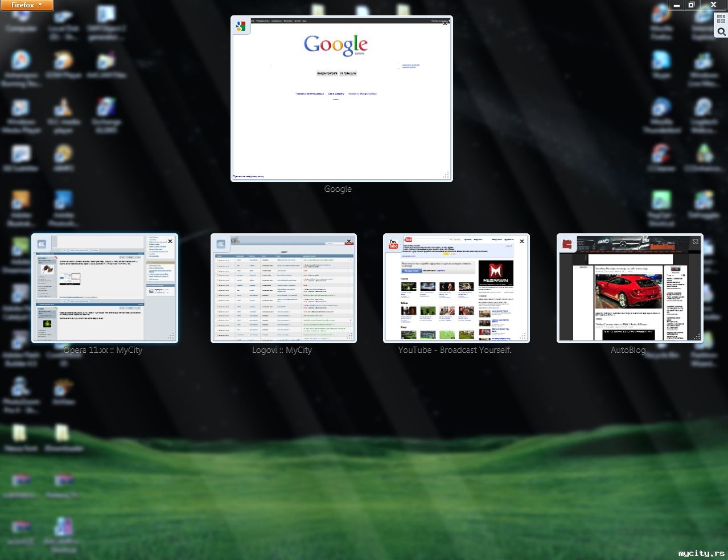Close the Google tab in Panorama
The height and width of the screenshot is (560, 728).
pyautogui.click(x=445, y=23)
